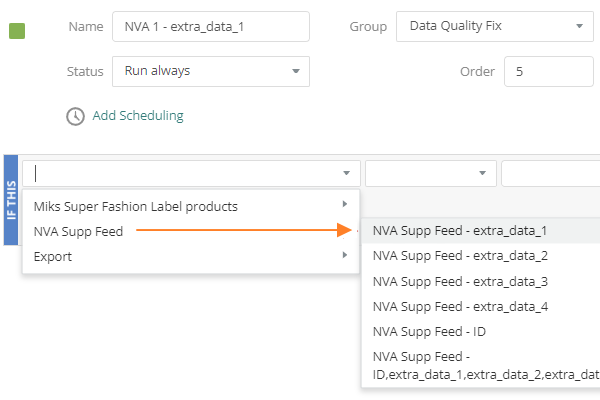The height and width of the screenshot is (400, 600).
Task: Edit the rule Name input field
Action: click(x=210, y=26)
